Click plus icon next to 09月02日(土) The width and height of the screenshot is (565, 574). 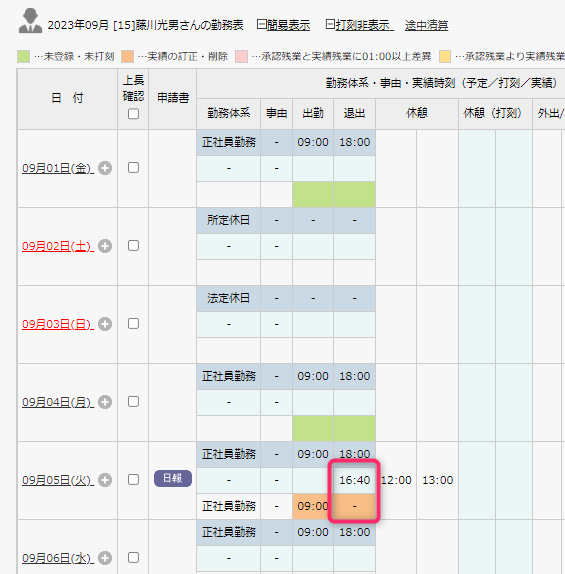point(105,246)
